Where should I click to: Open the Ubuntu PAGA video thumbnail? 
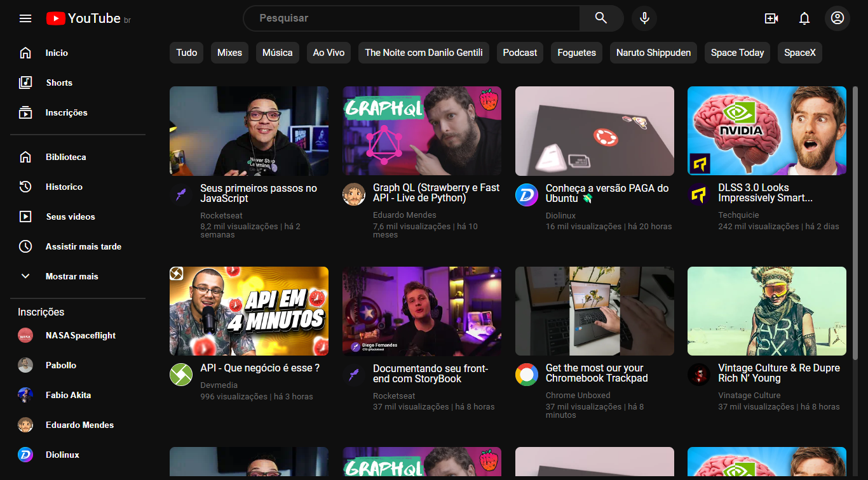(x=595, y=131)
